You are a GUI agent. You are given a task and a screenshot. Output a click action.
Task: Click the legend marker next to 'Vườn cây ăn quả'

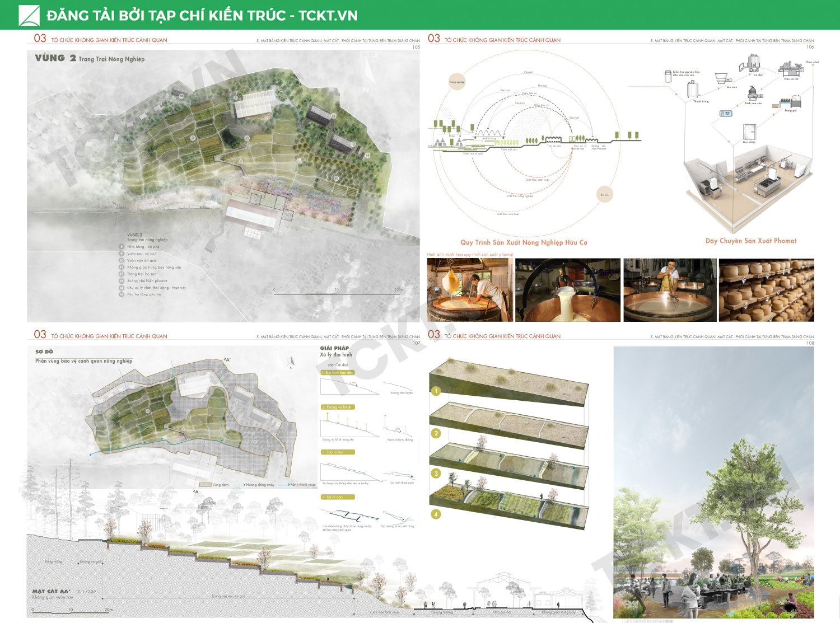[x=122, y=260]
